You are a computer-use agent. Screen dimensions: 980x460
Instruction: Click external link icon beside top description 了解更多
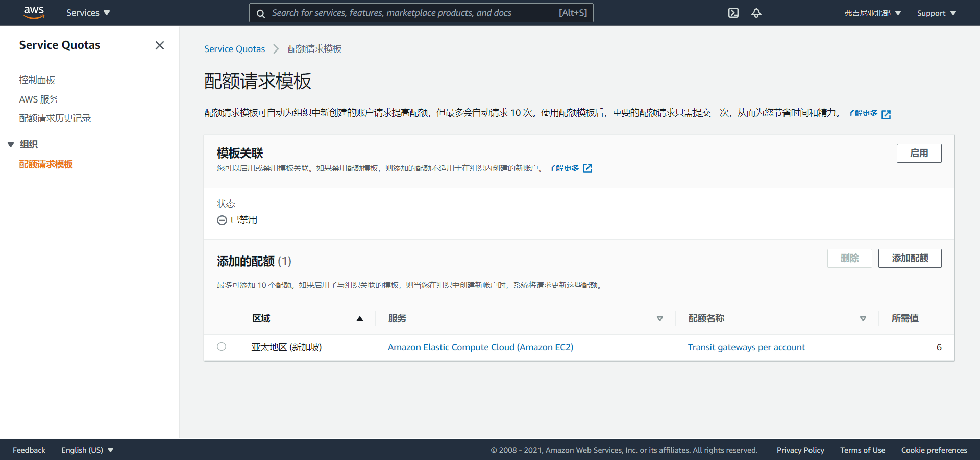(x=886, y=114)
